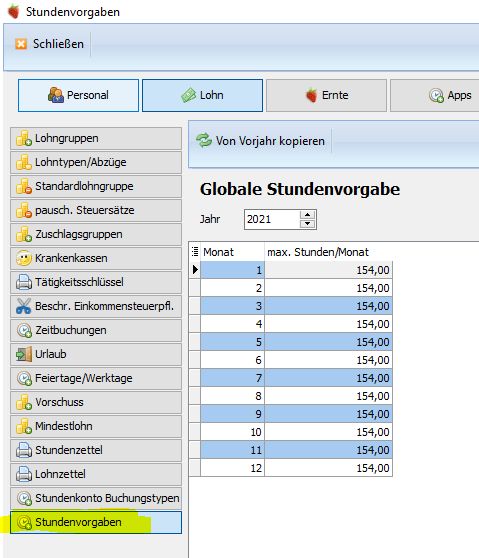Screen dimensions: 479x558
Task: Increase the Jahr value with up arrow
Action: pos(307,215)
